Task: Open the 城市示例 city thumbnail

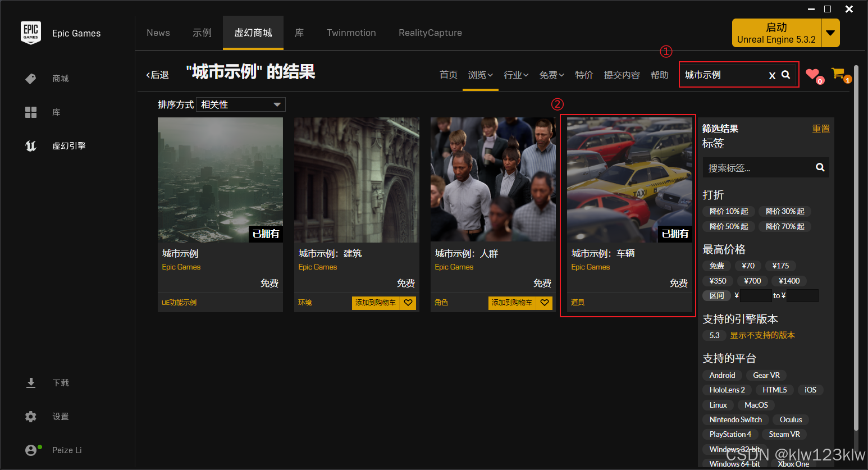Action: [220, 180]
